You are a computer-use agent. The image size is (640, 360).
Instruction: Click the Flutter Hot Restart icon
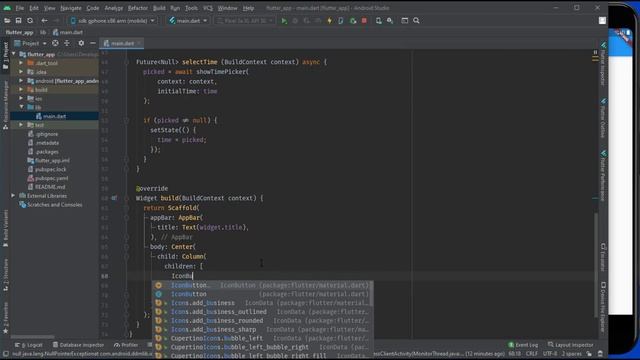coord(341,20)
